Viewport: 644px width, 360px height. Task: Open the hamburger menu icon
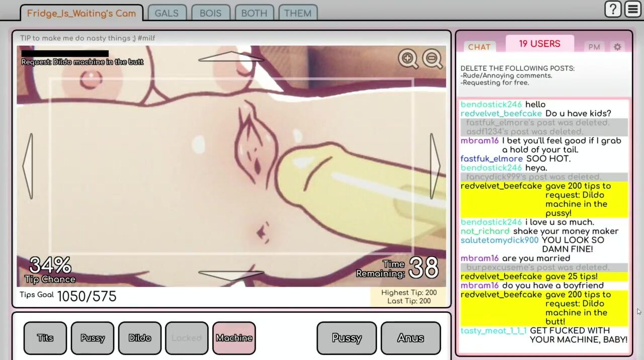tap(632, 9)
